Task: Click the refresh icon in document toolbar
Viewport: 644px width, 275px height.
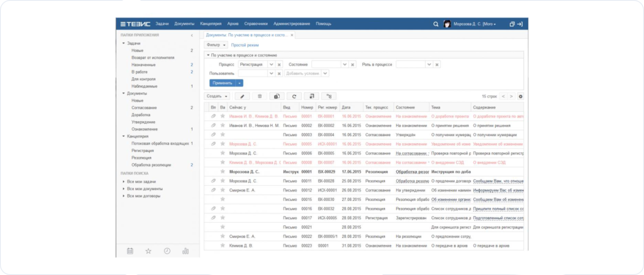Action: (x=294, y=96)
